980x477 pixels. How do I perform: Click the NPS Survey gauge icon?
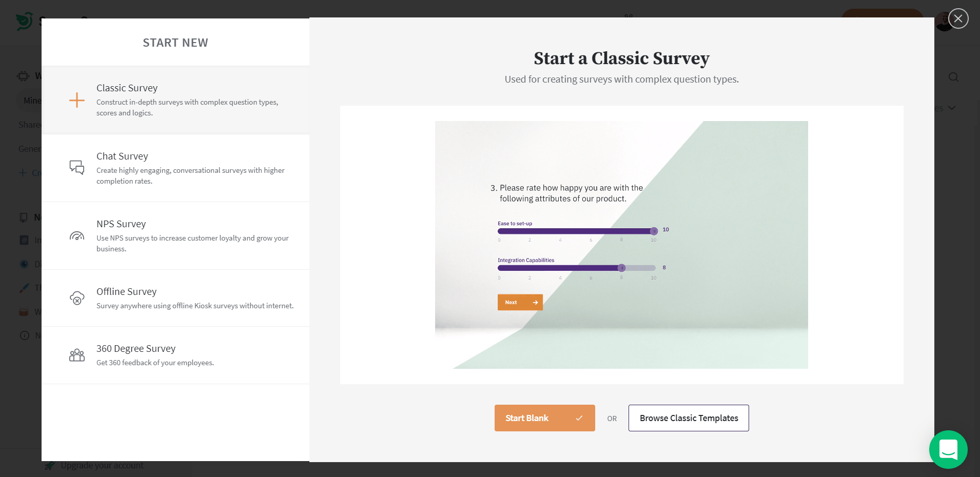77,236
